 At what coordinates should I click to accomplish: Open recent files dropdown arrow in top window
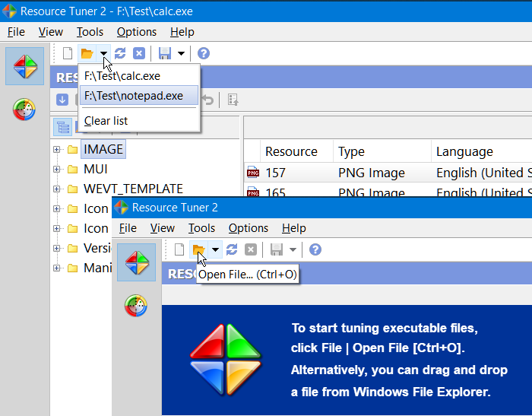104,53
